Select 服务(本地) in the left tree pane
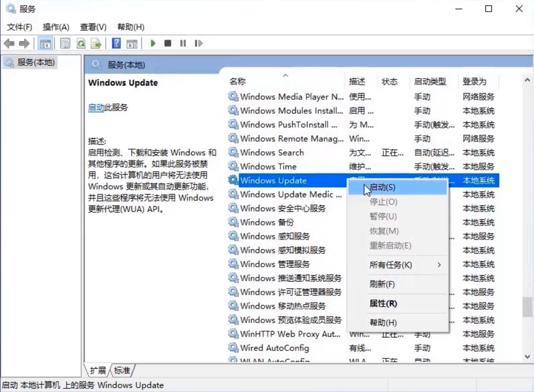The width and height of the screenshot is (534, 392). tap(36, 62)
